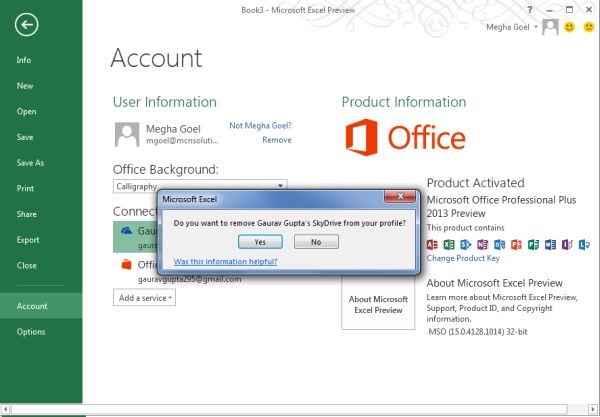Click the smiley face feedback icon
The image size is (600, 417).
(x=569, y=27)
